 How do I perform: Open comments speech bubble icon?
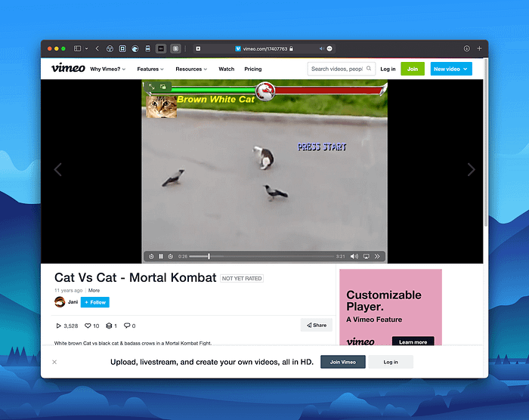tap(127, 326)
